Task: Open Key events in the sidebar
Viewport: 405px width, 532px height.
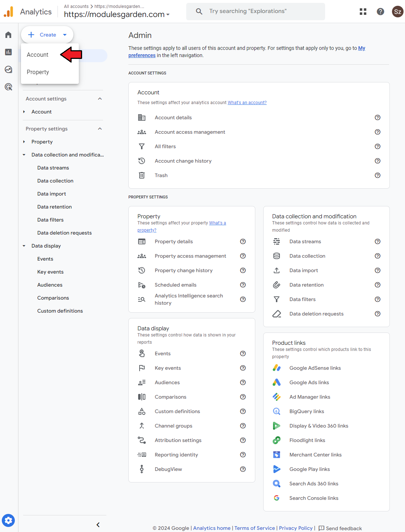Action: tap(50, 272)
